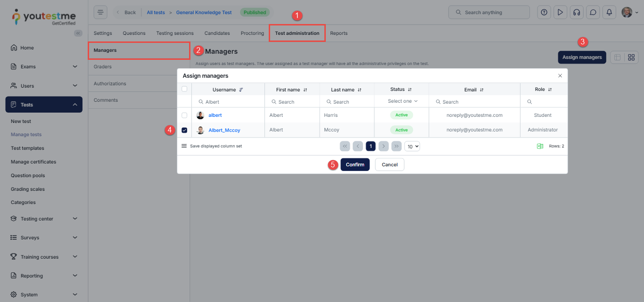Screen dimensions: 644x302
Task: Open the Status 'Select one' filter dropdown
Action: coord(402,101)
